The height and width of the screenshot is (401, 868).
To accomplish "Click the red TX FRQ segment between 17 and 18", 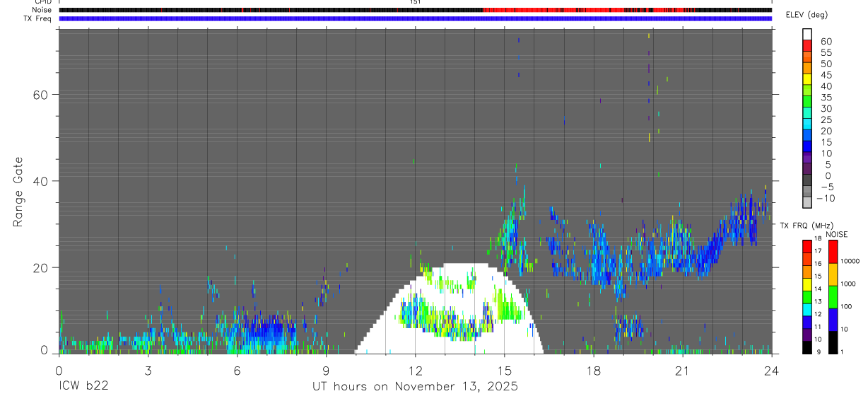I will pyautogui.click(x=807, y=246).
